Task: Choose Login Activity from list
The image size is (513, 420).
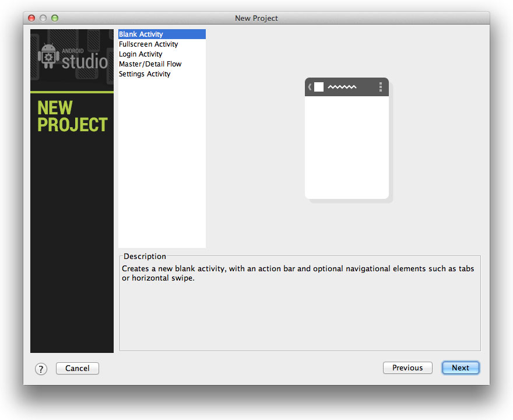Action: (x=162, y=54)
